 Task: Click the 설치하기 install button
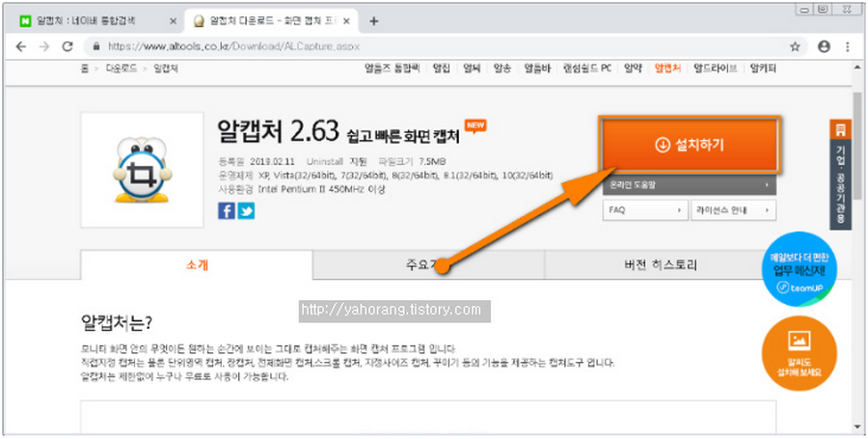pos(690,145)
